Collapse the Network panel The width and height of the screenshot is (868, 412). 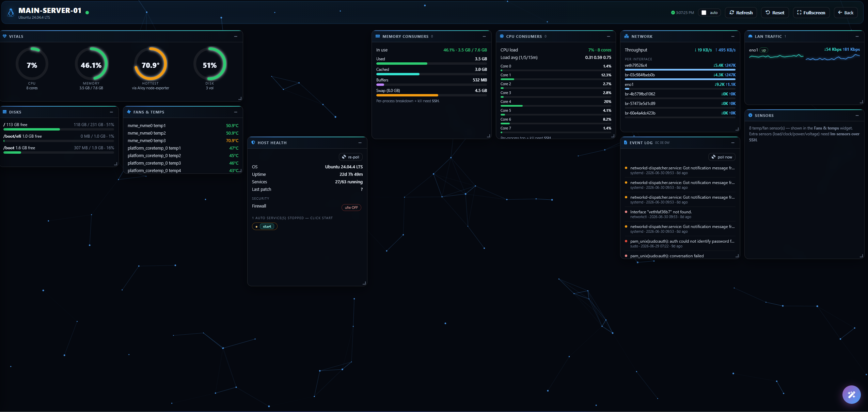click(x=733, y=36)
